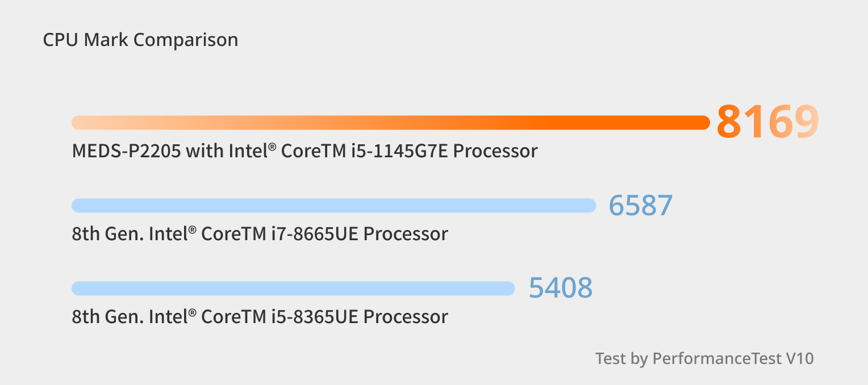Click the registered symbol in i5-8365UE label
Screen dimensions: 868x385
(193, 313)
